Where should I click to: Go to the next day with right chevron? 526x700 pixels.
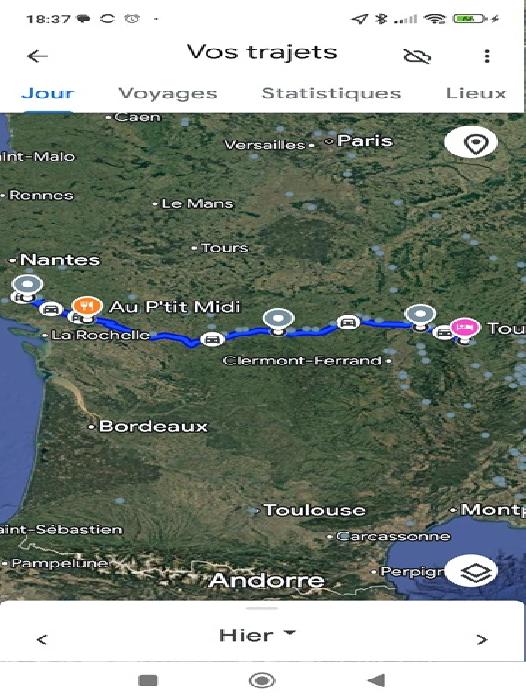[x=482, y=639]
